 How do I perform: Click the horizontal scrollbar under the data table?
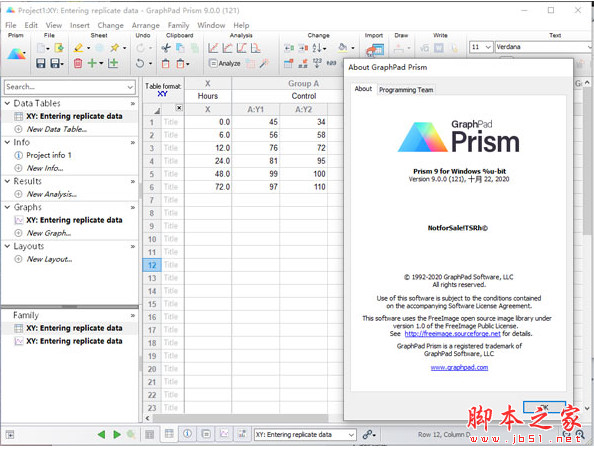240,418
